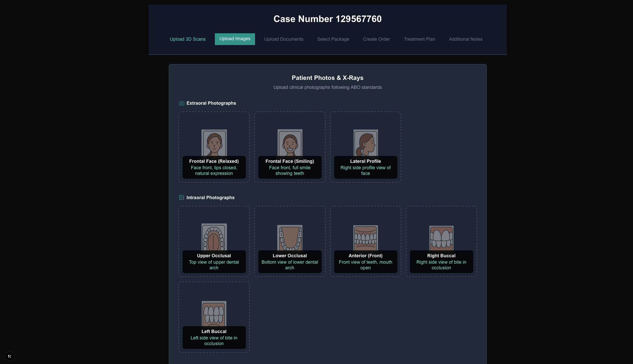Click the Case Number 129567760 title
Image resolution: width=633 pixels, height=364 pixels.
[x=328, y=19]
